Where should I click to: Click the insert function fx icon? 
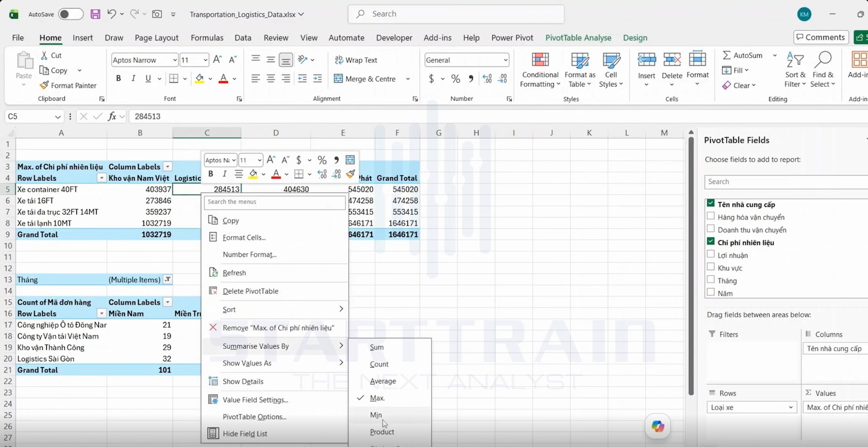[112, 116]
